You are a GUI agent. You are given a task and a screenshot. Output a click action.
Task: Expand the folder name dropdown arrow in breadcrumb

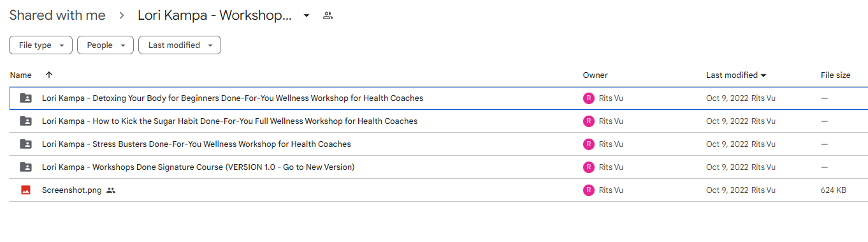(307, 16)
